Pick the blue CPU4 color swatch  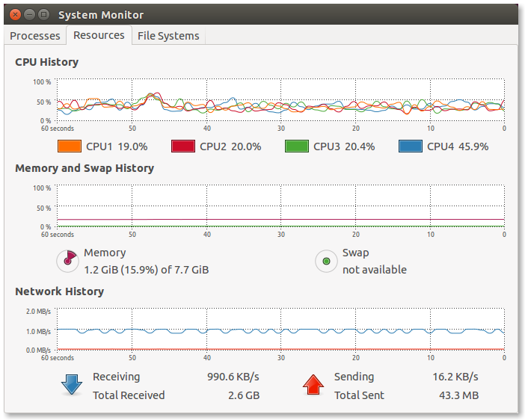(x=410, y=146)
